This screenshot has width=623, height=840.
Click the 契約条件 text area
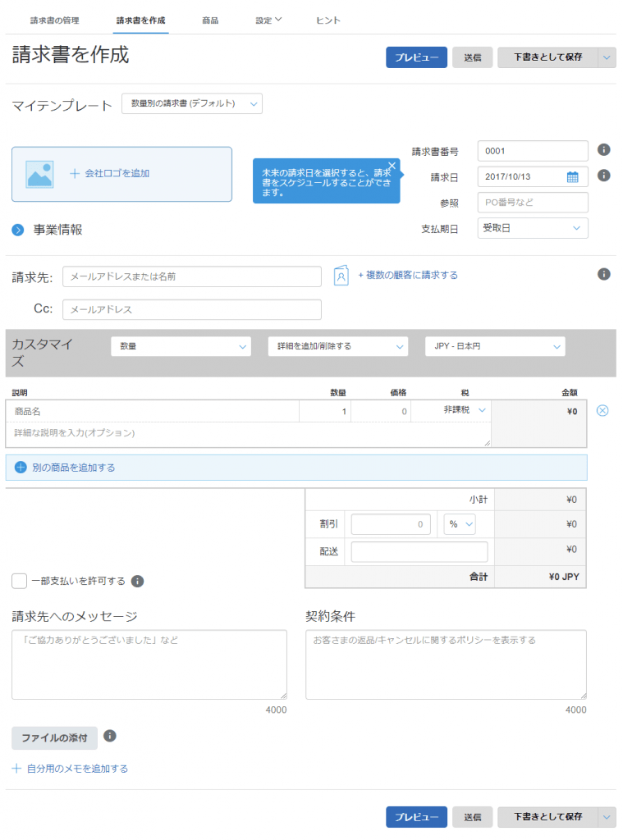click(446, 664)
